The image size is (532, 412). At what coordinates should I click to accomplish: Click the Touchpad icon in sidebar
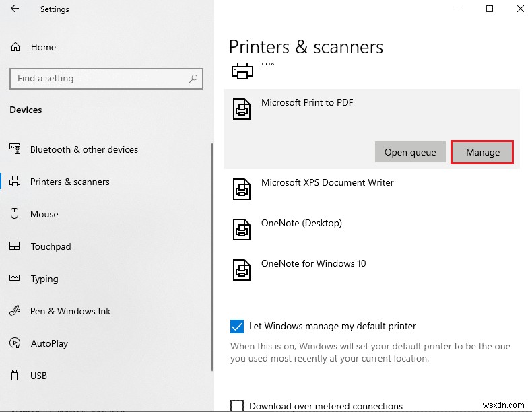[x=15, y=246]
